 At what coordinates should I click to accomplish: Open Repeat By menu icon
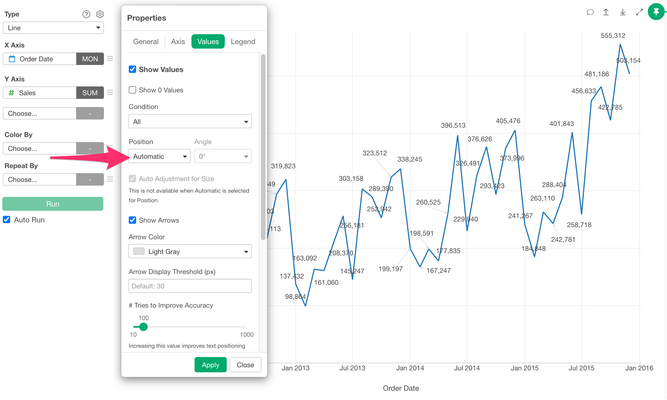point(110,179)
